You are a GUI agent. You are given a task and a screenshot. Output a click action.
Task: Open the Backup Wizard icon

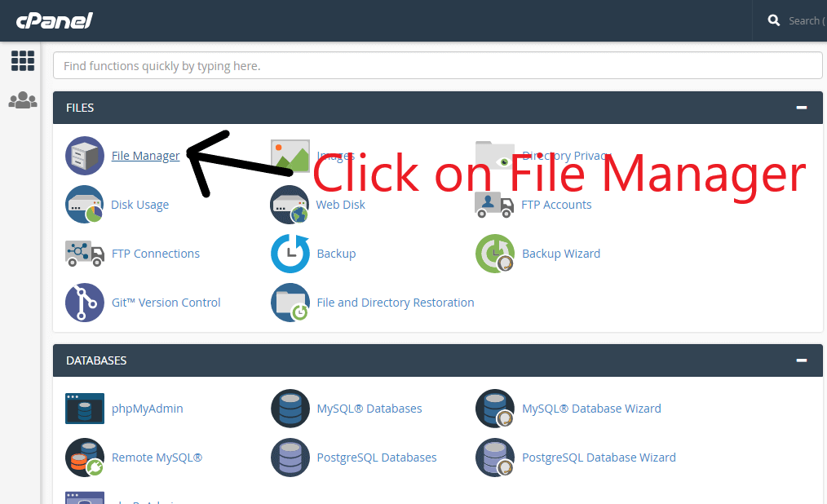(x=495, y=254)
